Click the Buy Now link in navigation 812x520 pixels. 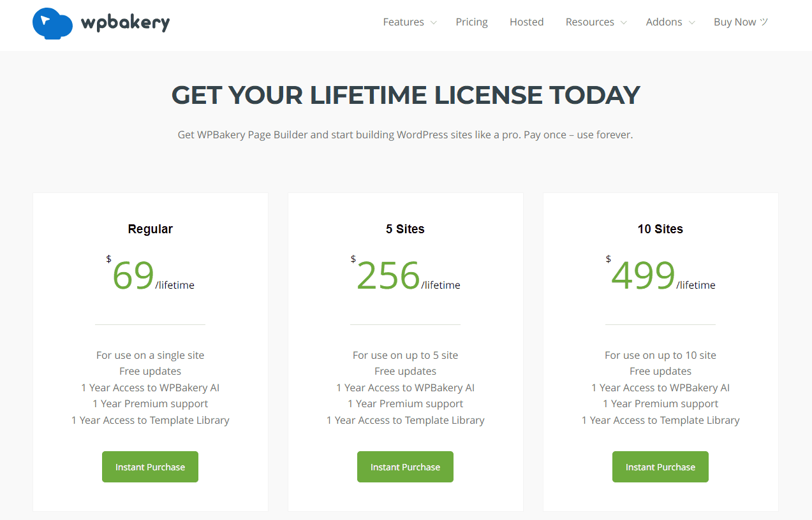(x=734, y=22)
